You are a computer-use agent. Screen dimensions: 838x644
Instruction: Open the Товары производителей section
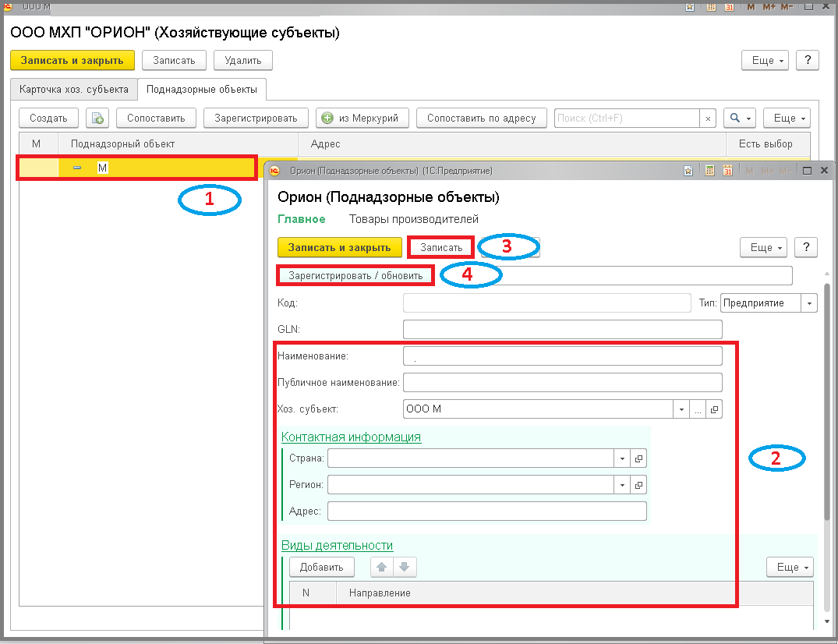[414, 219]
